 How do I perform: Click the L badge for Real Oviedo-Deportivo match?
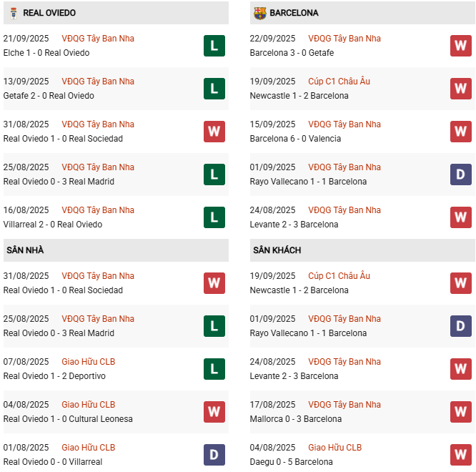pyautogui.click(x=214, y=369)
